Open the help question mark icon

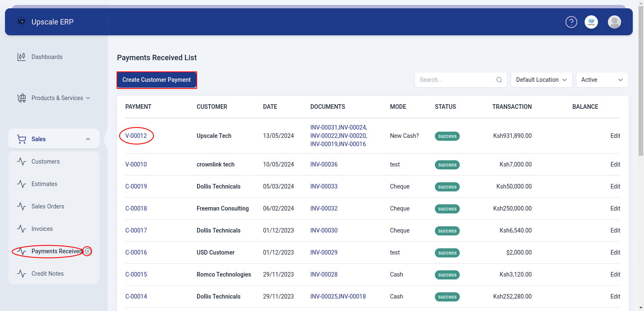[571, 22]
